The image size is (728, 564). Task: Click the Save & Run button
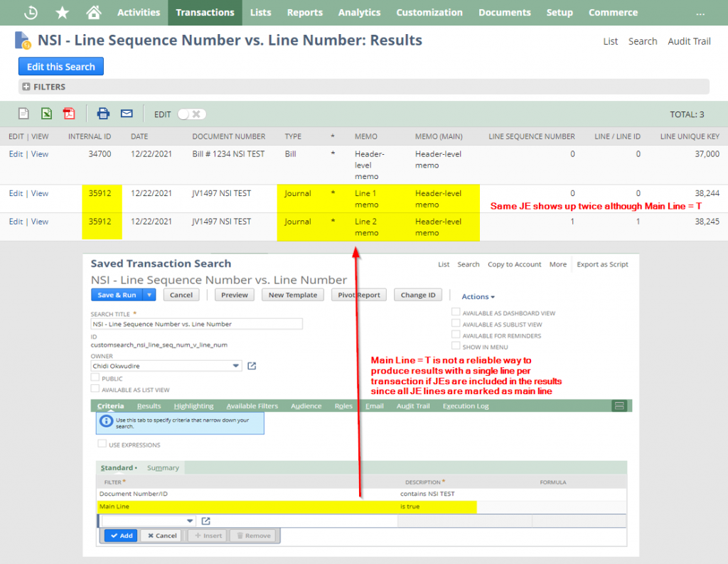coord(117,295)
